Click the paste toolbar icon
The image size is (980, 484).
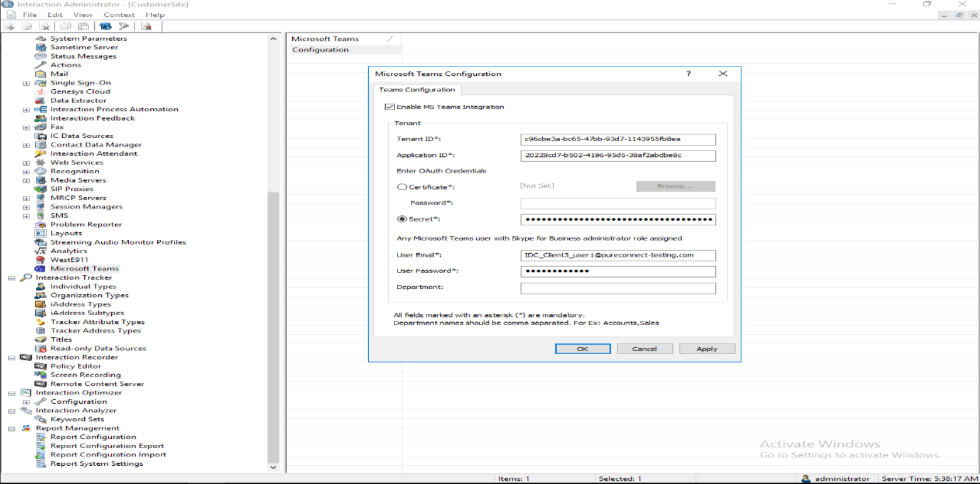[x=84, y=26]
